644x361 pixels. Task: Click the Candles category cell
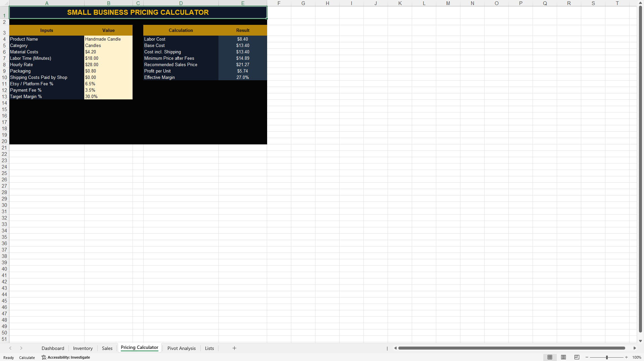coord(108,45)
